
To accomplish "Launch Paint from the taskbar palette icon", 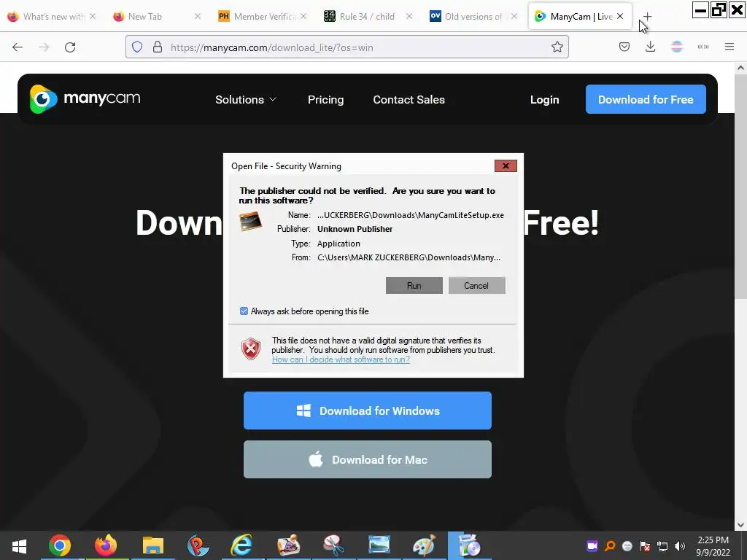I will tap(424, 545).
